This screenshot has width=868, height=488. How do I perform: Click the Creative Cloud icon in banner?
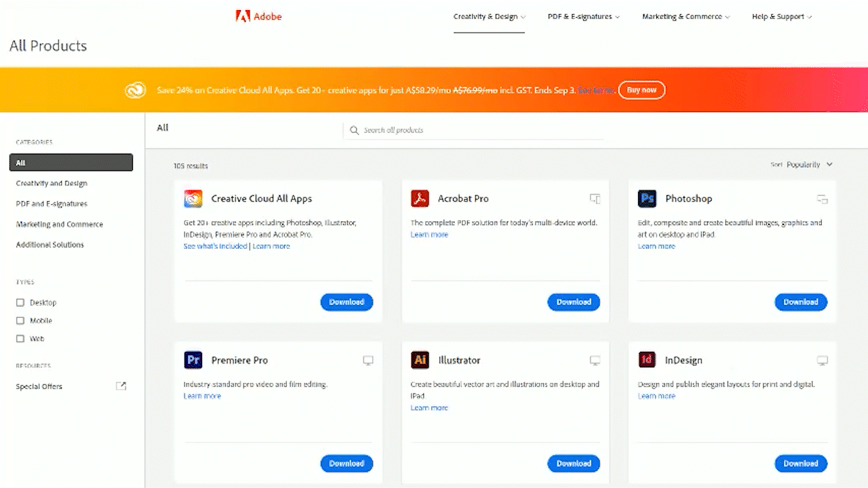pyautogui.click(x=136, y=90)
